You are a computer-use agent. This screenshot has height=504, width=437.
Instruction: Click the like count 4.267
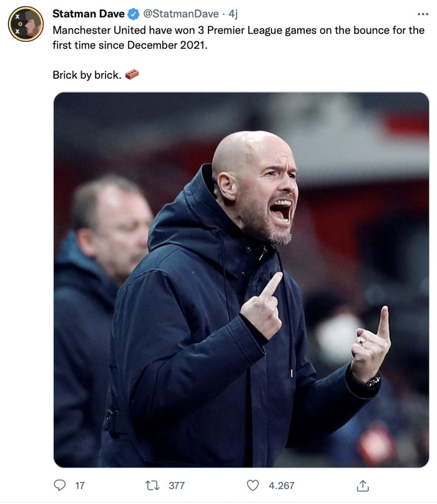pos(281,485)
